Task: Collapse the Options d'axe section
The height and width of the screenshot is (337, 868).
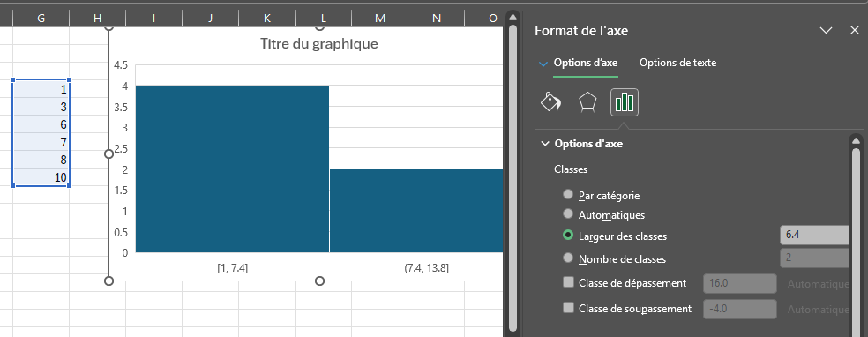Action: tap(545, 143)
